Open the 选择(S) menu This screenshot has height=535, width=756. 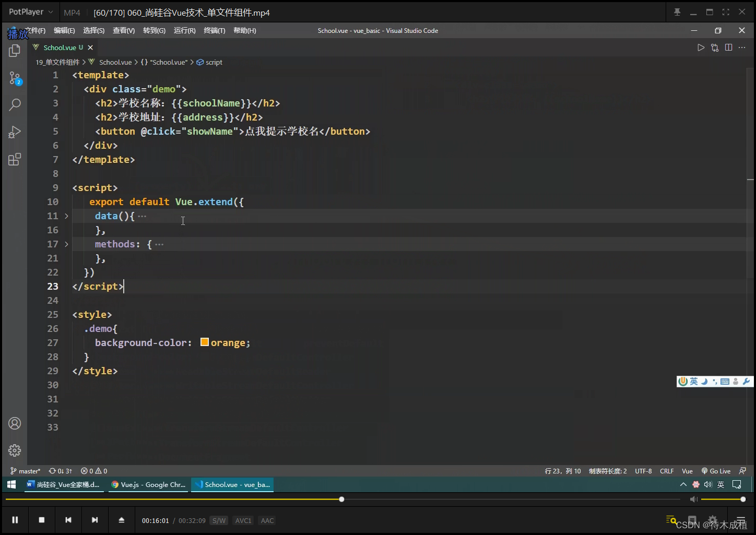point(93,31)
